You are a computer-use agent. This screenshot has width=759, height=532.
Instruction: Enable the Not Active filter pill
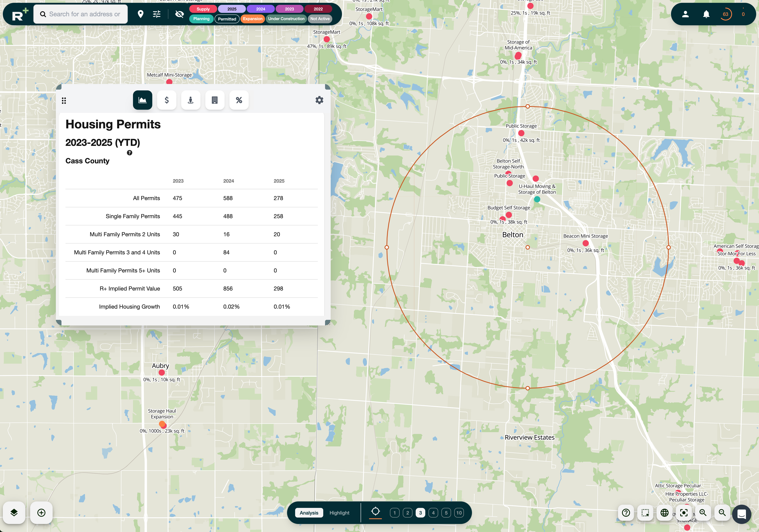[x=319, y=19]
